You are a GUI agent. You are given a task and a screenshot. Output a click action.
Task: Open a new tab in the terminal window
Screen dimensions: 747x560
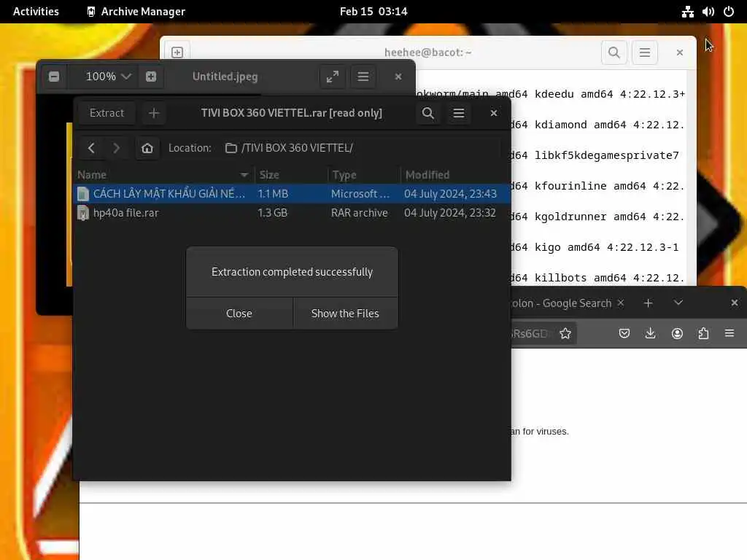coord(177,52)
